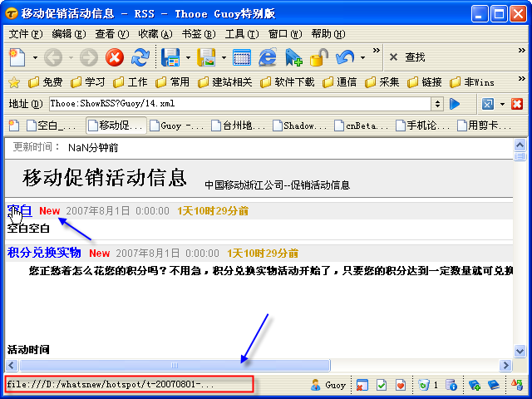
Task: Click the address bar URL field
Action: pos(240,103)
